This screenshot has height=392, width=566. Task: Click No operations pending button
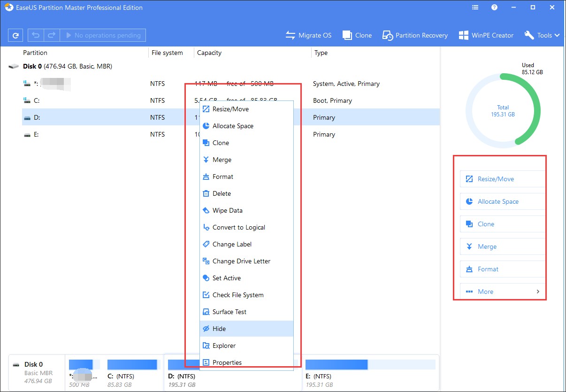(x=103, y=35)
